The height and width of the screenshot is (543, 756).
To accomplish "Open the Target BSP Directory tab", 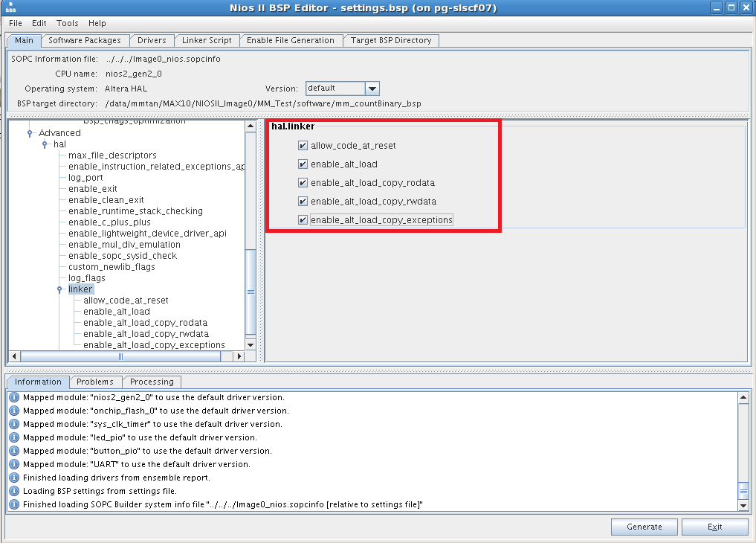I will coord(391,40).
